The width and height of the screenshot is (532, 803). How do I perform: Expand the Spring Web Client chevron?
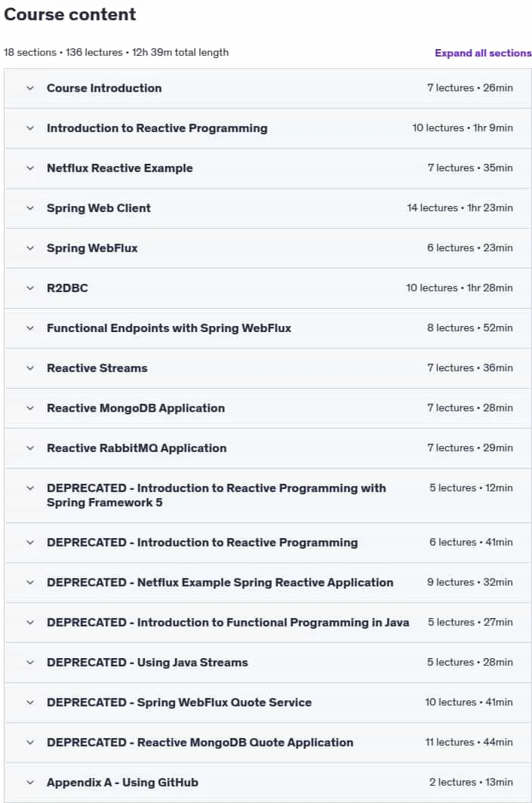(30, 208)
